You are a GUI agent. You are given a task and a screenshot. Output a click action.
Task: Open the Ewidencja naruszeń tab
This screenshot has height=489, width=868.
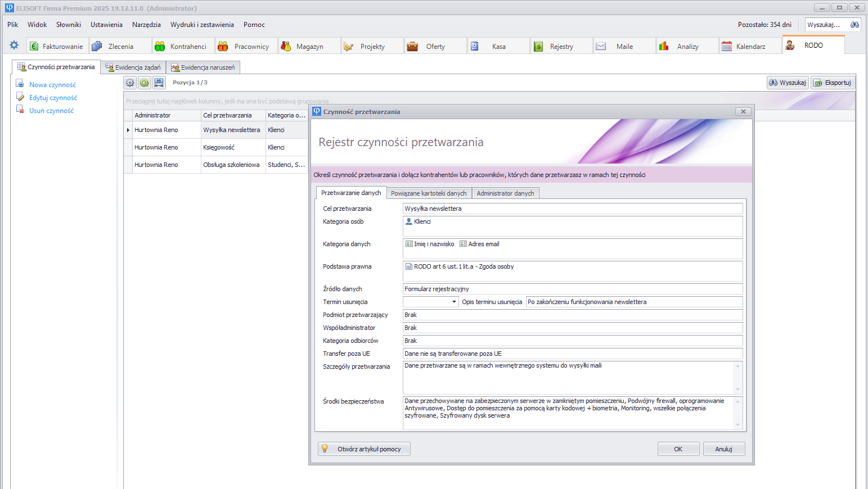pyautogui.click(x=203, y=67)
